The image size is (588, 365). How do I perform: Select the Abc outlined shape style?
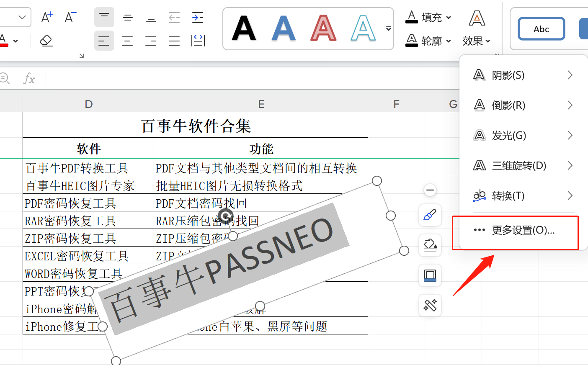[x=541, y=29]
